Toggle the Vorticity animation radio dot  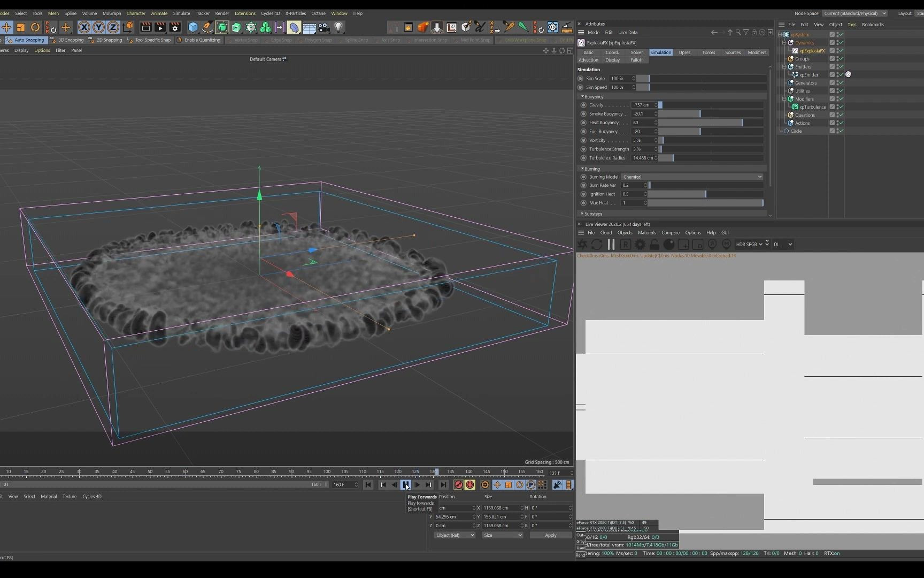pyautogui.click(x=583, y=140)
